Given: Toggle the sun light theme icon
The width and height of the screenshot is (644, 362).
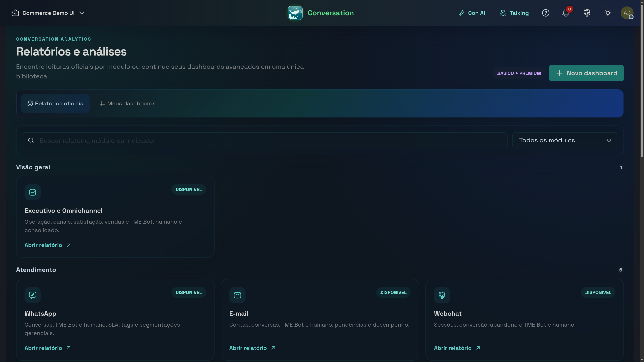Looking at the screenshot, I should (x=608, y=13).
